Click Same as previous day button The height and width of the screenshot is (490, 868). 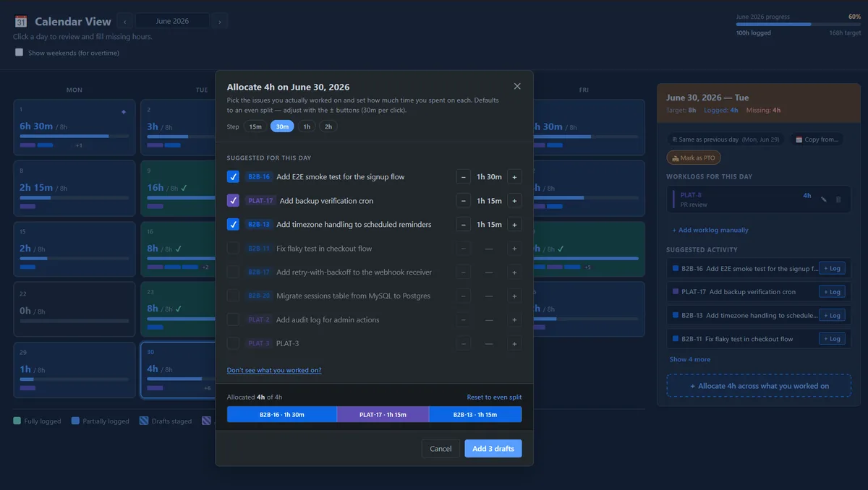click(x=725, y=139)
